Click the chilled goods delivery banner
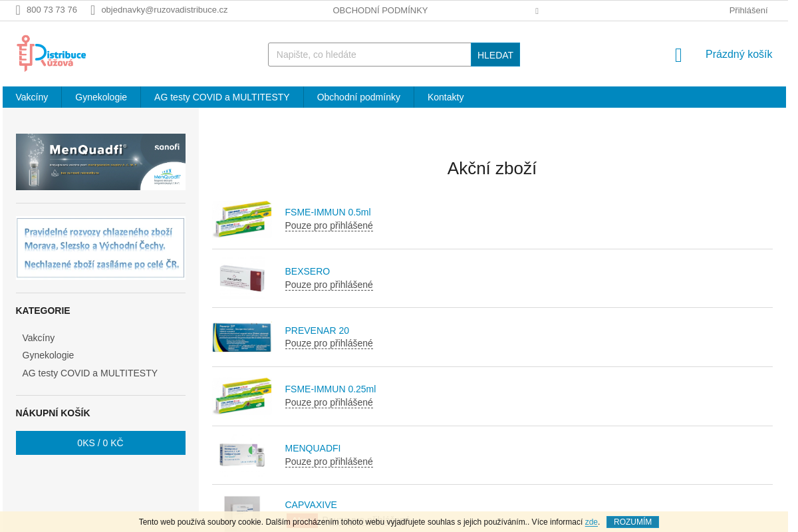The image size is (798, 532). (x=100, y=248)
